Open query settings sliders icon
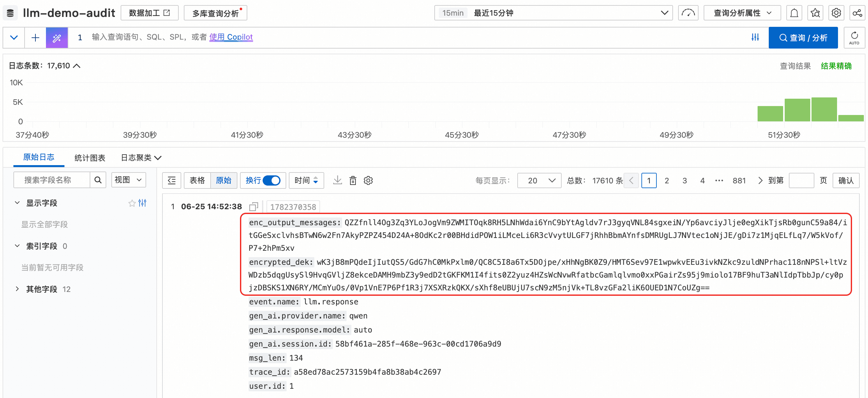The width and height of the screenshot is (868, 398). click(x=755, y=37)
